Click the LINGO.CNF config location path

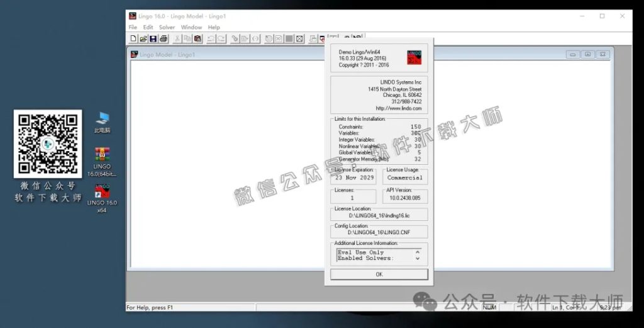[379, 232]
